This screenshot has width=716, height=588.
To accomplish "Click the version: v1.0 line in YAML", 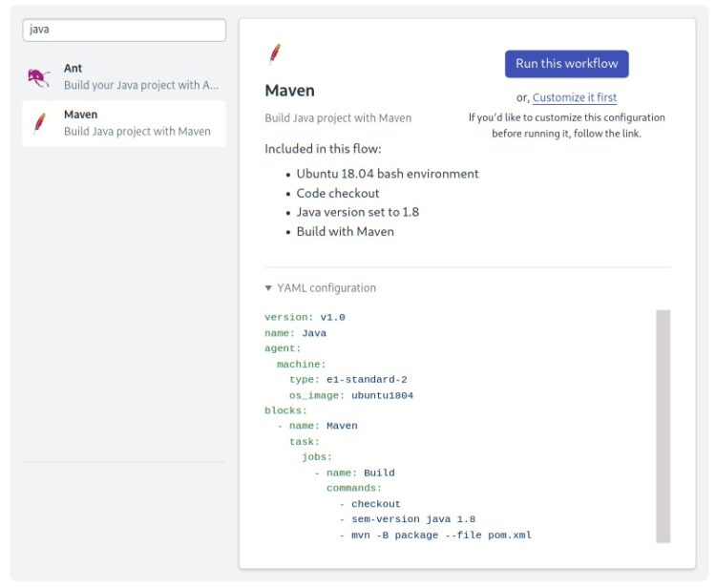I will click(305, 317).
